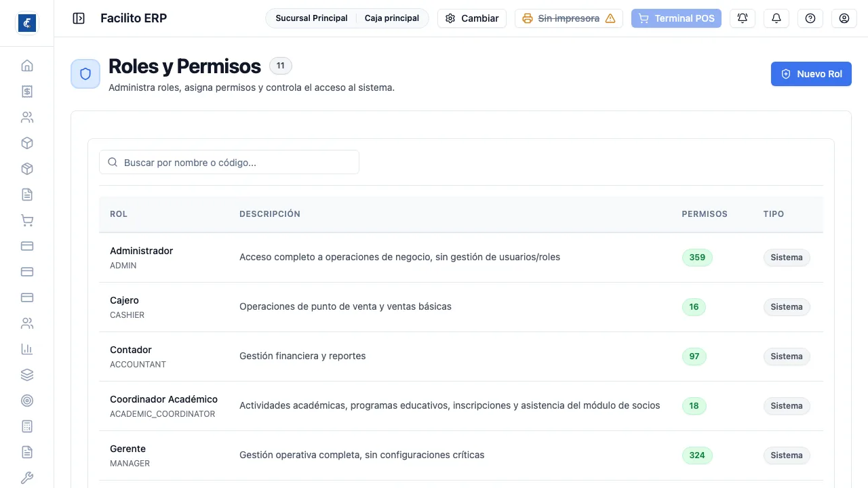Open the bar chart reports icon
868x488 pixels.
(x=27, y=349)
